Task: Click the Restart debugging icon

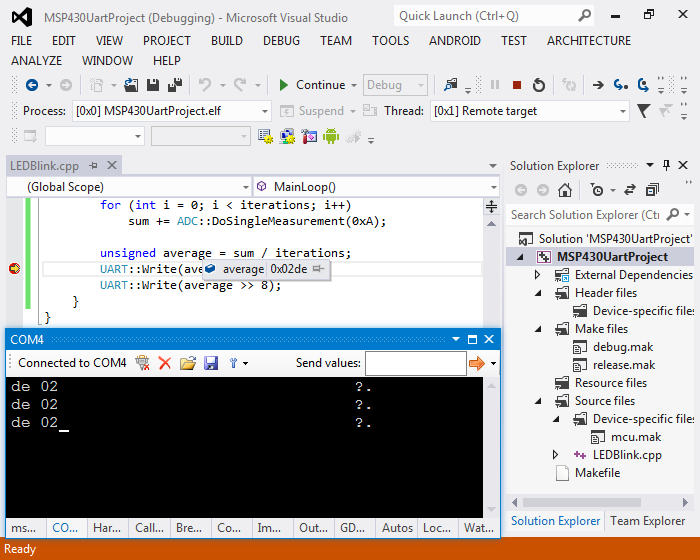Action: (x=539, y=85)
